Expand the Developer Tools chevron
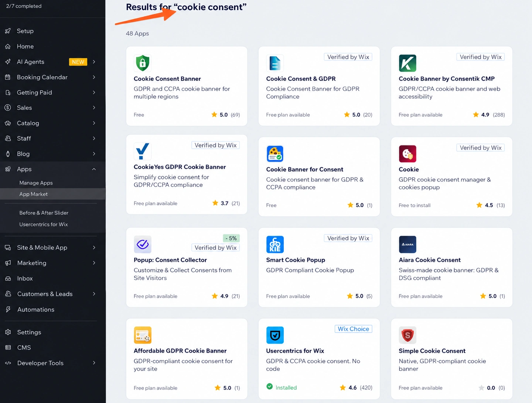The image size is (532, 403). click(x=94, y=363)
